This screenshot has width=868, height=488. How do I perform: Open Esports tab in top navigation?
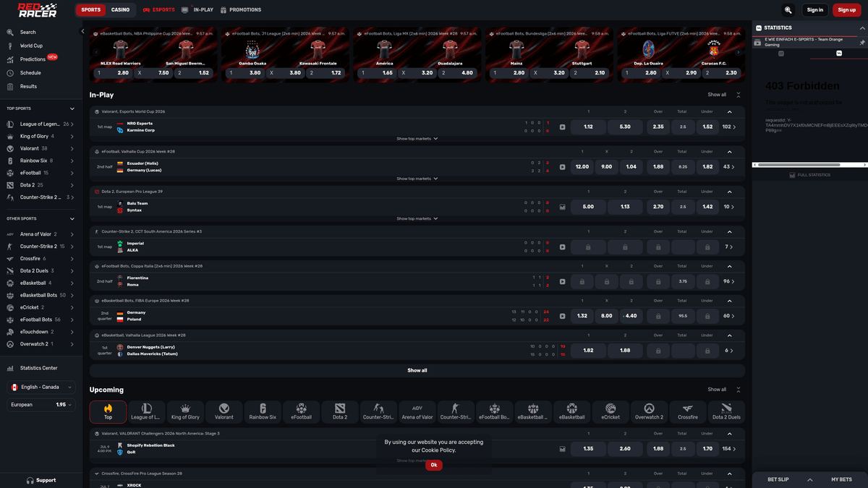coord(158,10)
